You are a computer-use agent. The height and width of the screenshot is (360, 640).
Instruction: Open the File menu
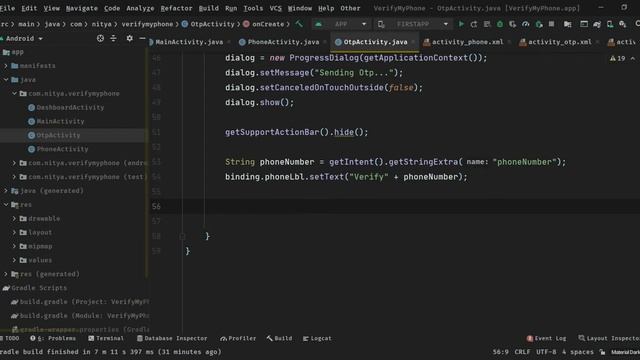click(7, 8)
